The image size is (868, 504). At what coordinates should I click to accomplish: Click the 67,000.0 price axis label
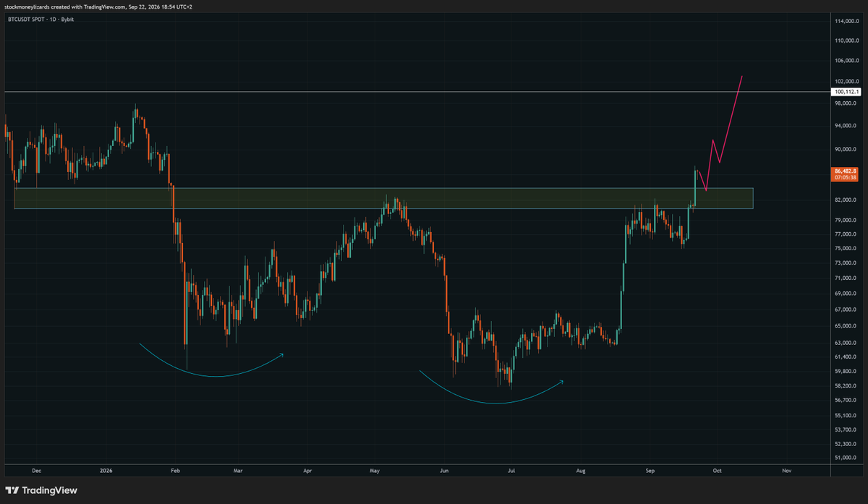point(845,309)
